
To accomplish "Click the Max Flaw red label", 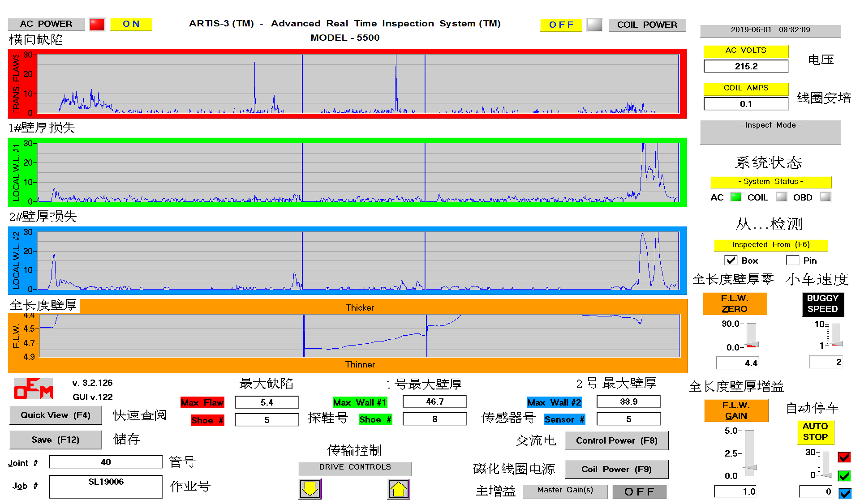I will [202, 402].
